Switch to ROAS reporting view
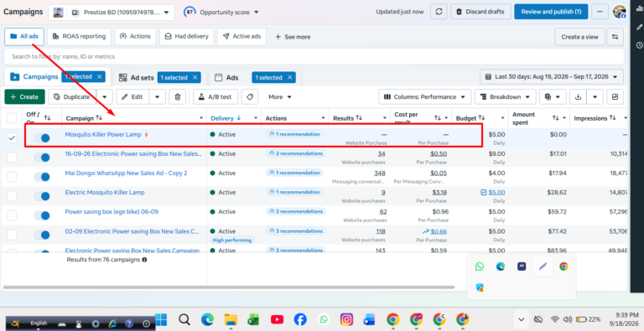 tap(79, 37)
